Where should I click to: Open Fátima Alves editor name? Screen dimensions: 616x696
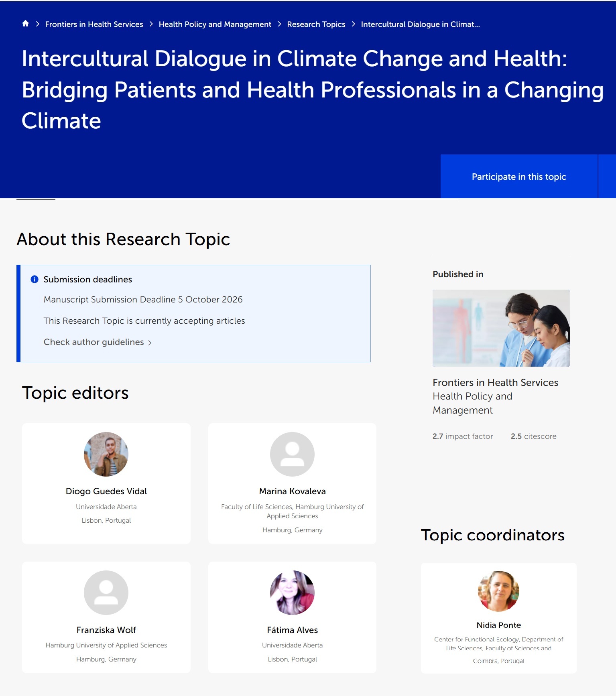coord(292,630)
